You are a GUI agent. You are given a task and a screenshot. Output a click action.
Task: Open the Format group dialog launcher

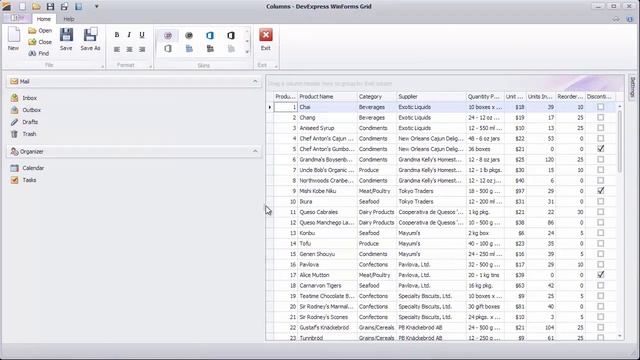[151, 66]
